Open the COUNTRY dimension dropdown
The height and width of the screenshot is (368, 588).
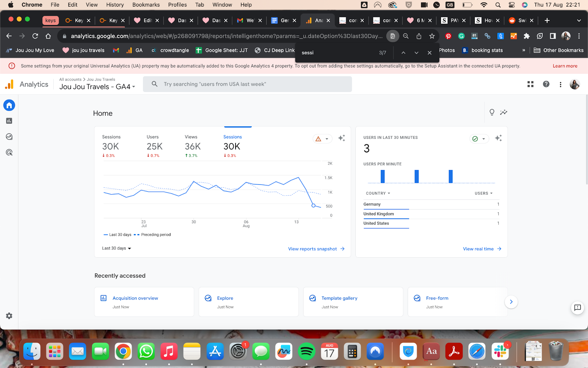point(378,193)
